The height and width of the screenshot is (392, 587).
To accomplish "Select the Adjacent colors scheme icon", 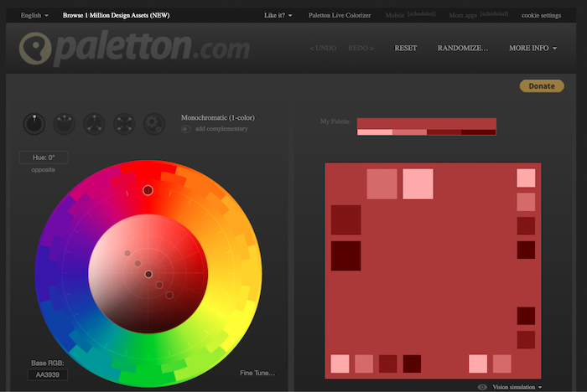I will [x=63, y=125].
